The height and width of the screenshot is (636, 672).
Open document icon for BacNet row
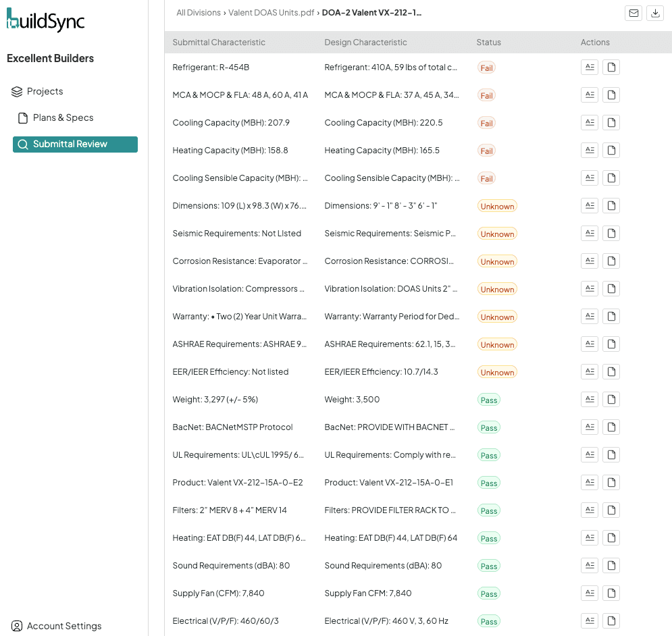point(611,427)
